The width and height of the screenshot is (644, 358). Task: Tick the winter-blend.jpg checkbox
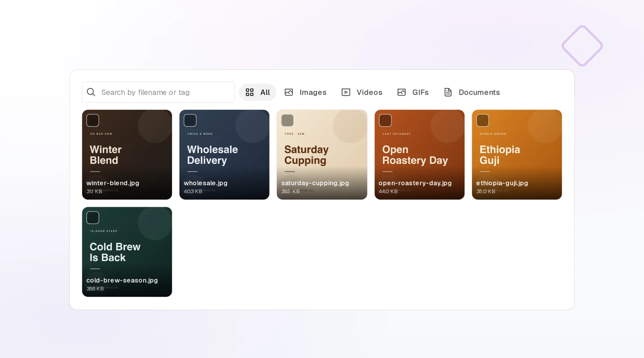click(x=93, y=120)
